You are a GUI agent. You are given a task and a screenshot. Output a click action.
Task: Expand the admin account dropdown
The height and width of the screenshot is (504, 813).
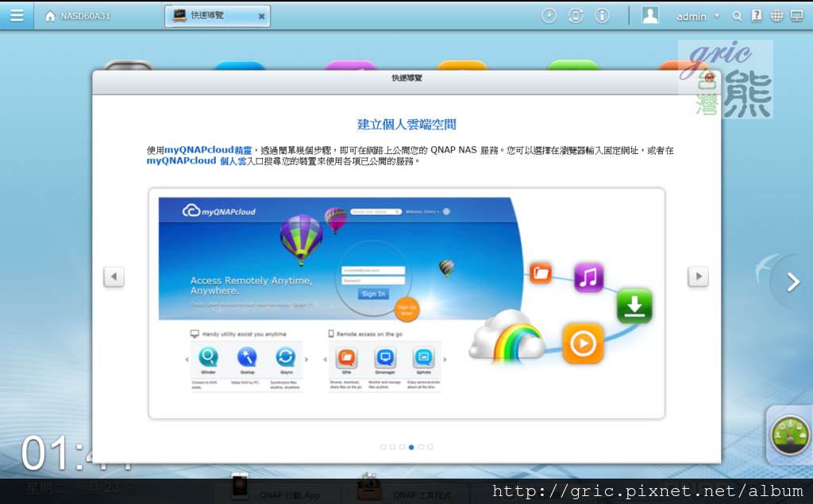coord(717,16)
